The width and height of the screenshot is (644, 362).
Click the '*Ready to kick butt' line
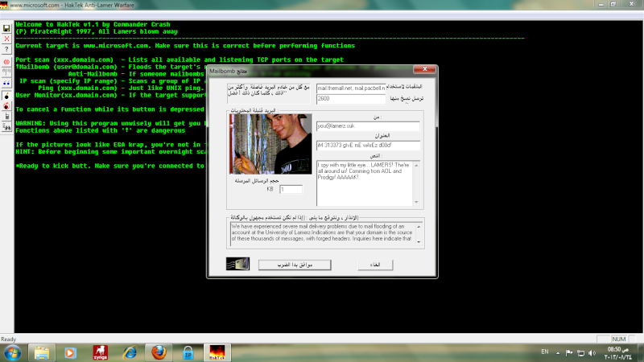[x=109, y=166]
